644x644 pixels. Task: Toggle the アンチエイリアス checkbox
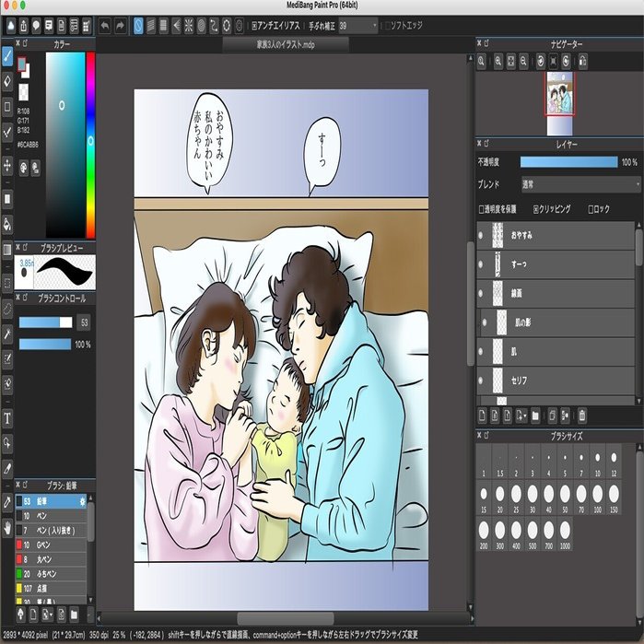point(254,26)
